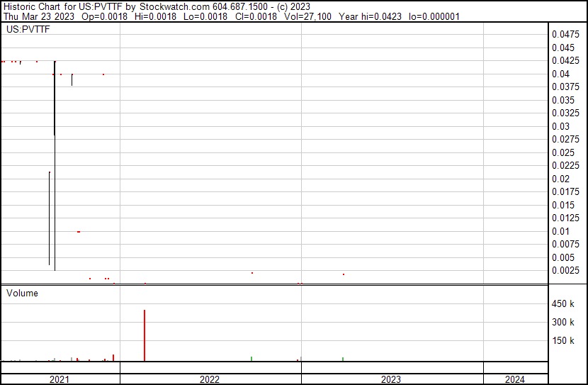
Task: Click the 0.0075 price axis label
Action: click(565, 245)
